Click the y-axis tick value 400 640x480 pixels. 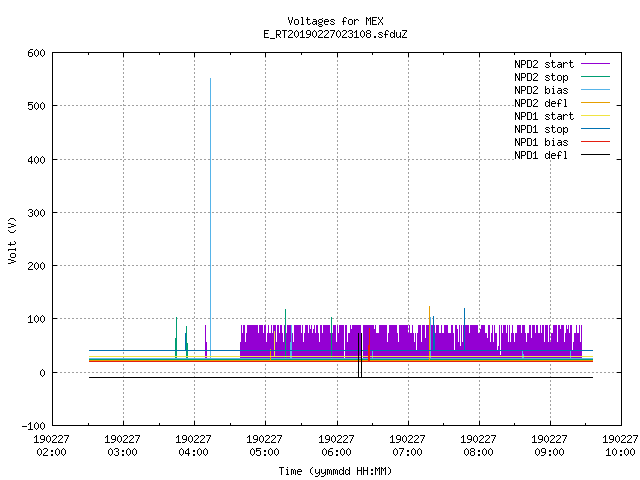pos(36,160)
